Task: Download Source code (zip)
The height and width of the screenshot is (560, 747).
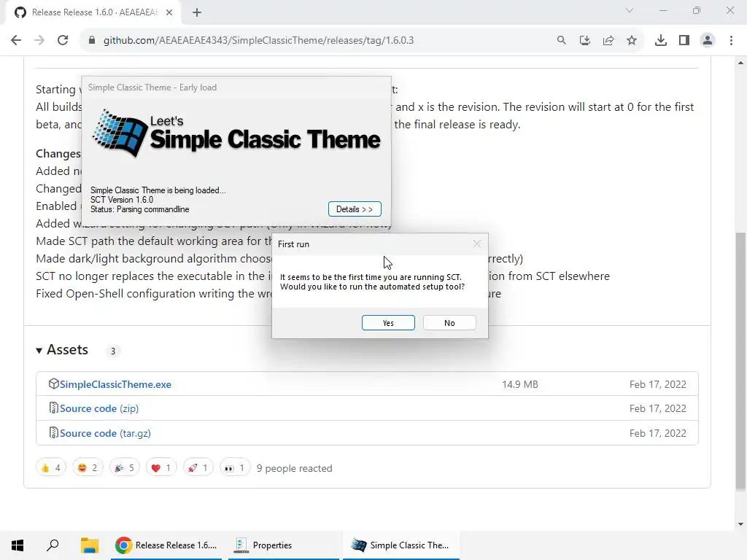Action: coord(99,408)
